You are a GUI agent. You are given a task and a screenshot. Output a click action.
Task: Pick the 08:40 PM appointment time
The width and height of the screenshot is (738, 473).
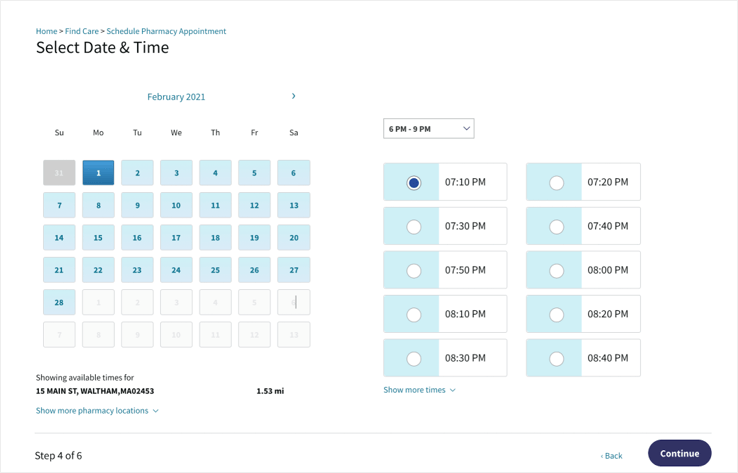click(x=557, y=359)
